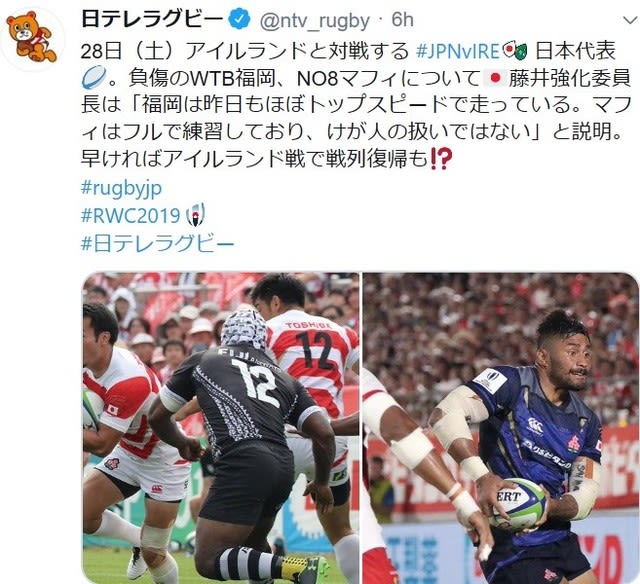The image size is (640, 584).
Task: Click the blue verified badge icon
Action: [239, 19]
